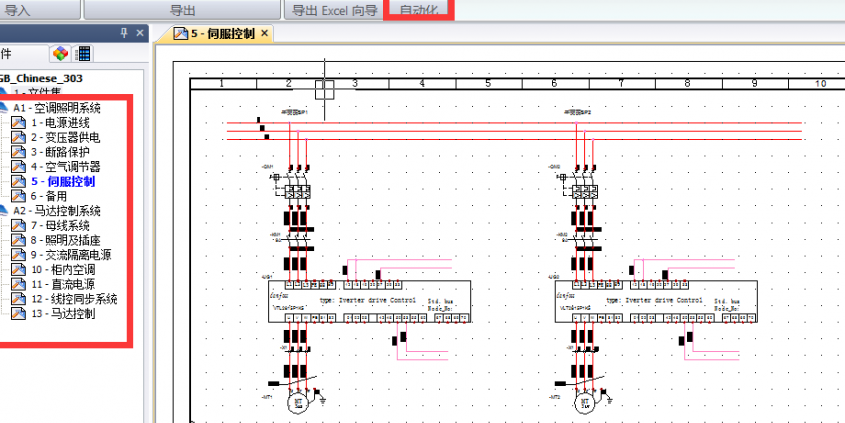Viewport: 845px width, 423px height.
Task: Select the right motor MT2 symbol
Action: coord(584,402)
